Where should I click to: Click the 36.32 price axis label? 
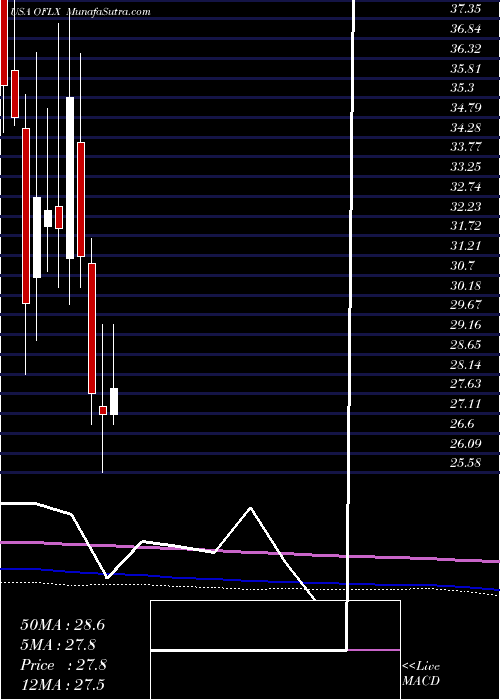[466, 48]
